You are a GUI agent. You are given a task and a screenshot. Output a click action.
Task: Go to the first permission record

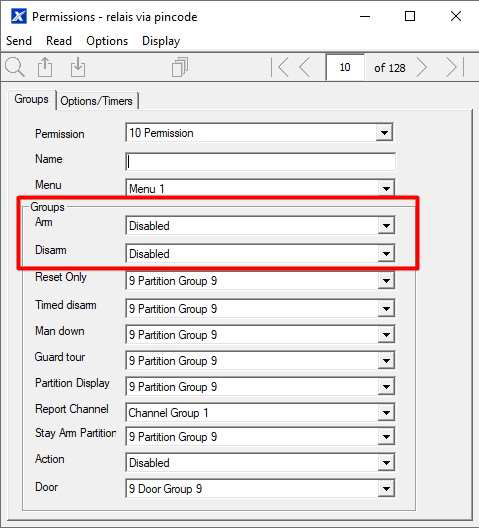[x=280, y=67]
